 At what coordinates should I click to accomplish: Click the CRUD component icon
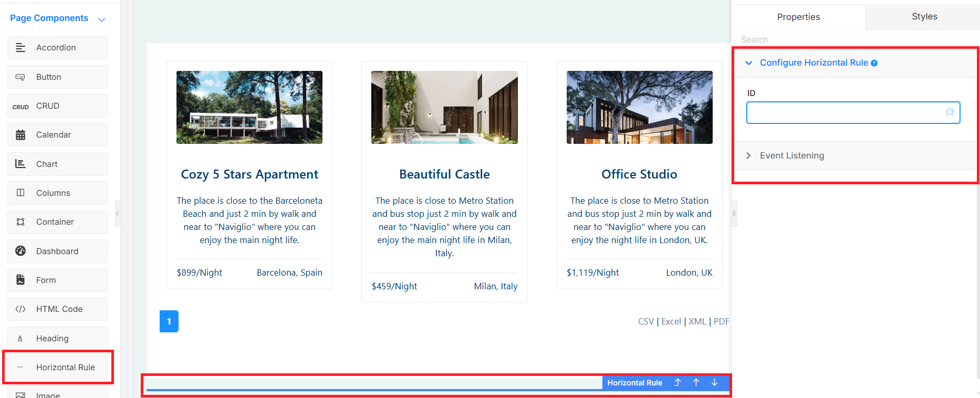click(20, 107)
